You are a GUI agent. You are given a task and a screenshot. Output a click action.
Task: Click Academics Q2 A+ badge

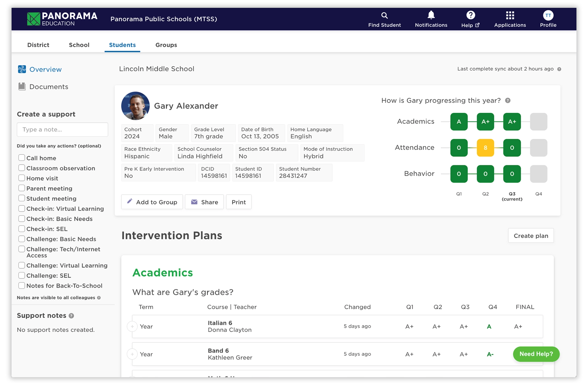pos(485,122)
